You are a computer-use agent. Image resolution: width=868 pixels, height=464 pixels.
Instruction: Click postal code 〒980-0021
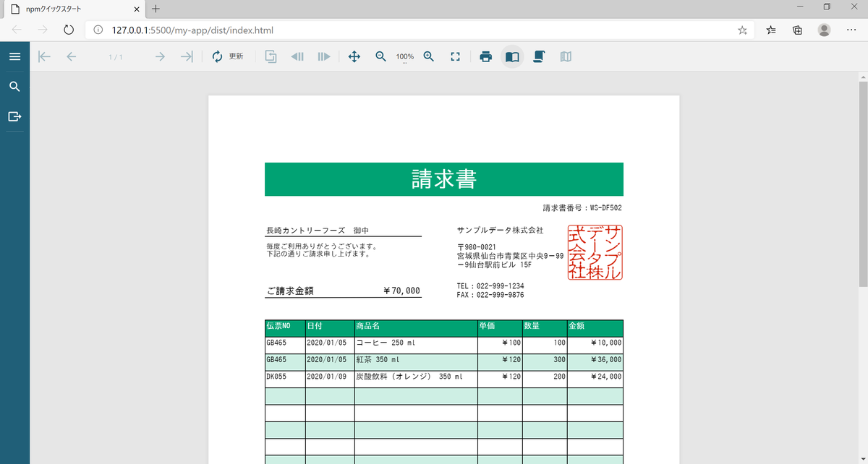476,247
